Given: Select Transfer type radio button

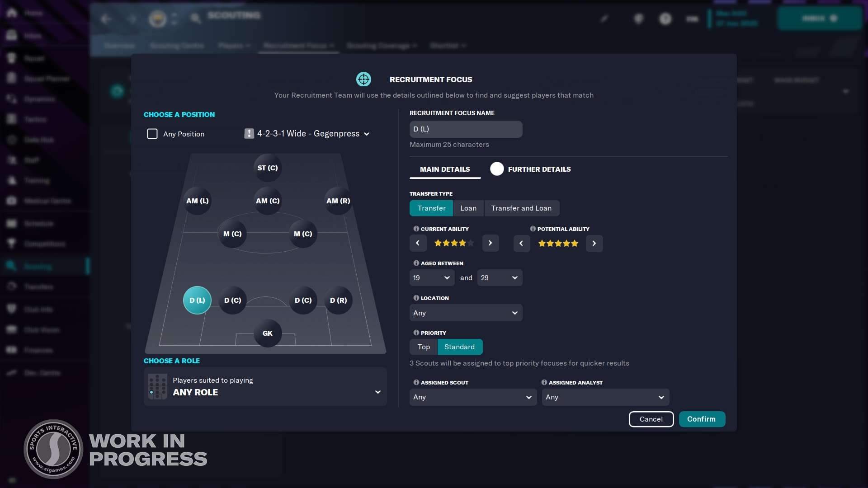Looking at the screenshot, I should click(431, 208).
